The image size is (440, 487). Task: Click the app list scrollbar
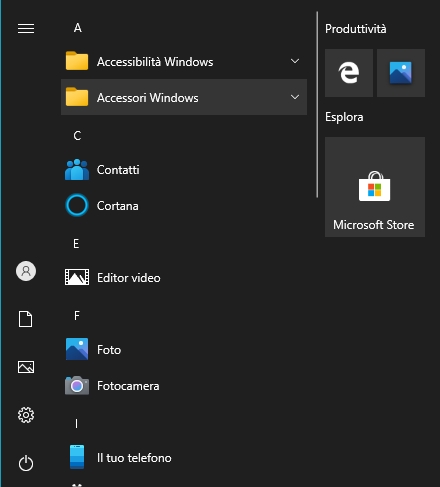tap(317, 105)
